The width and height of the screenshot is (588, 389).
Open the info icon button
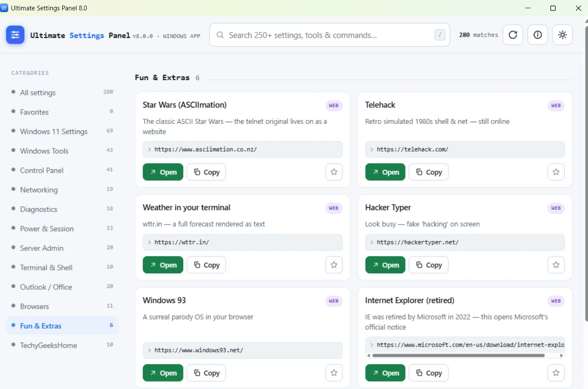tap(537, 35)
